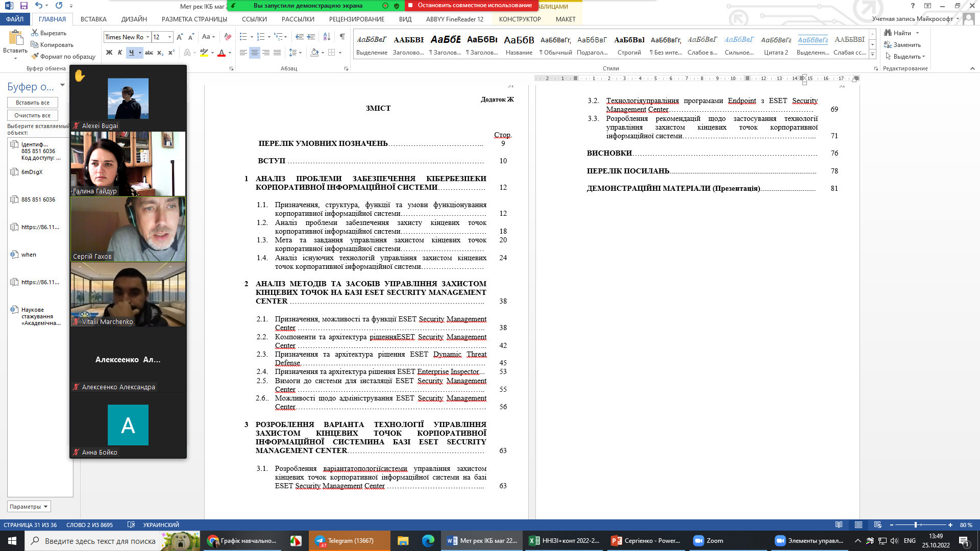Click the Redo icon in the quick access toolbar

pos(59,6)
